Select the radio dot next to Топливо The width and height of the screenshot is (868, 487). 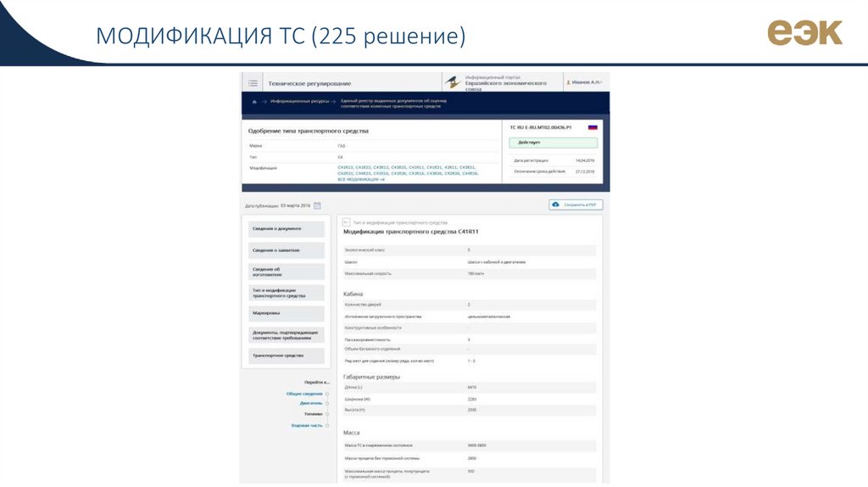[x=327, y=414]
